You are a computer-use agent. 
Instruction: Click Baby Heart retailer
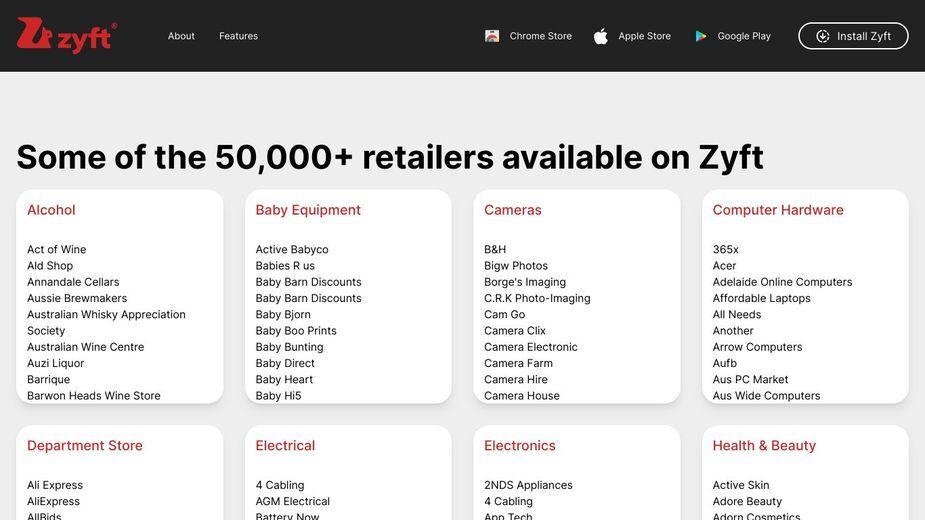click(284, 380)
